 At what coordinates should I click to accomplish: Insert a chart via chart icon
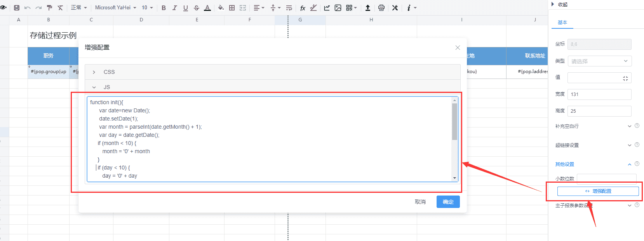(x=327, y=8)
